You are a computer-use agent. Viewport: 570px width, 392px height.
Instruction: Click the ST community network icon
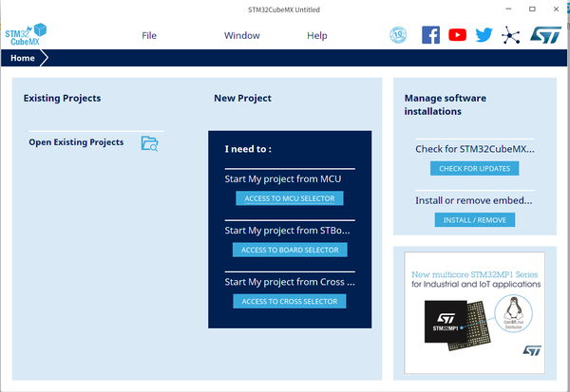pyautogui.click(x=511, y=35)
